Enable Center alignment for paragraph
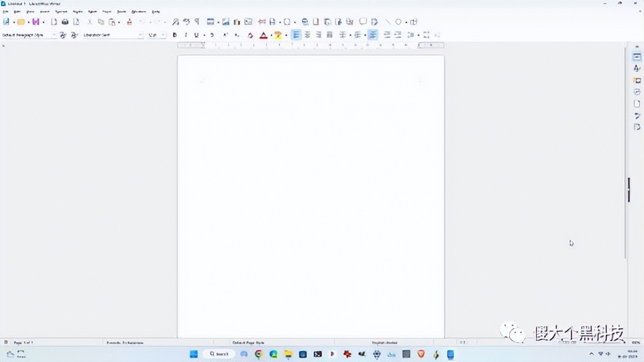 point(307,35)
